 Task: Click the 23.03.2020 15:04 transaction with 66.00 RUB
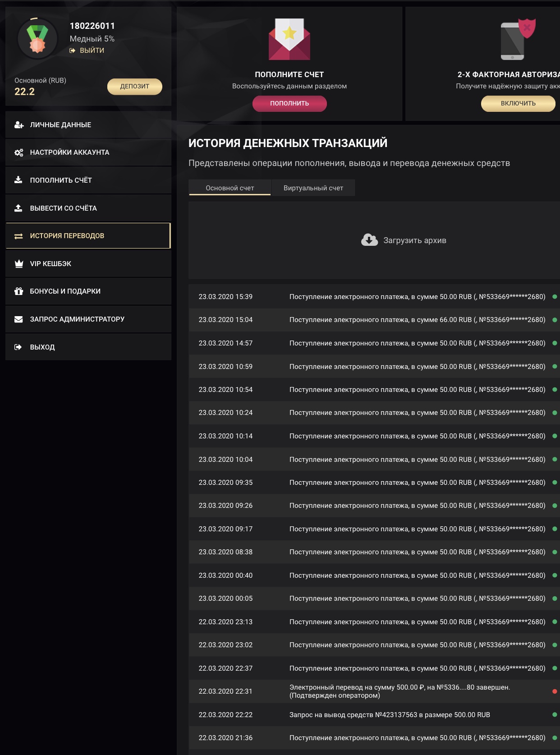(x=374, y=320)
